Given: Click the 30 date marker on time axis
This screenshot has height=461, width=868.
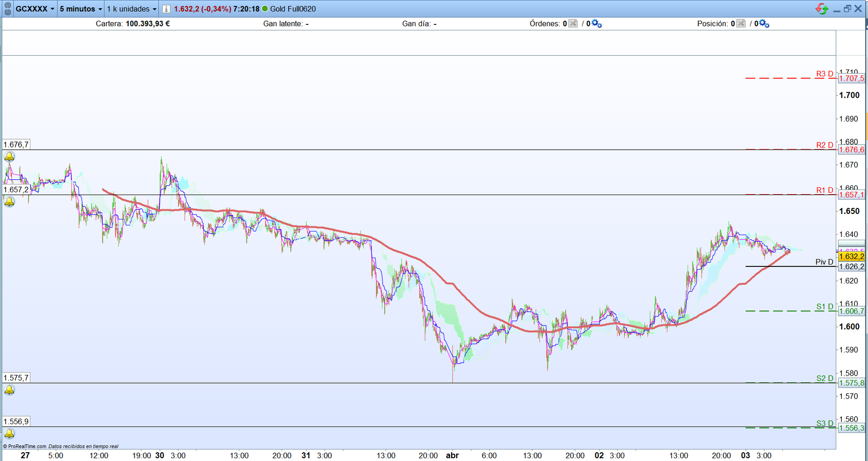Looking at the screenshot, I should click(x=160, y=455).
